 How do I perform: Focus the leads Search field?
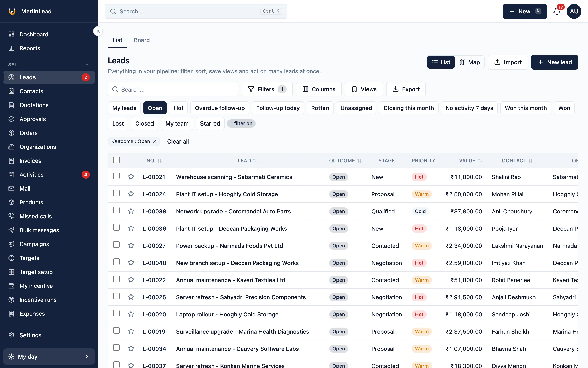173,89
